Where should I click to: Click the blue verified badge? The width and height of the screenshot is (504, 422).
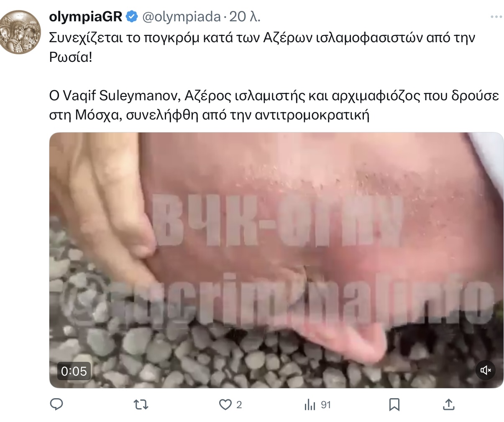pyautogui.click(x=132, y=17)
